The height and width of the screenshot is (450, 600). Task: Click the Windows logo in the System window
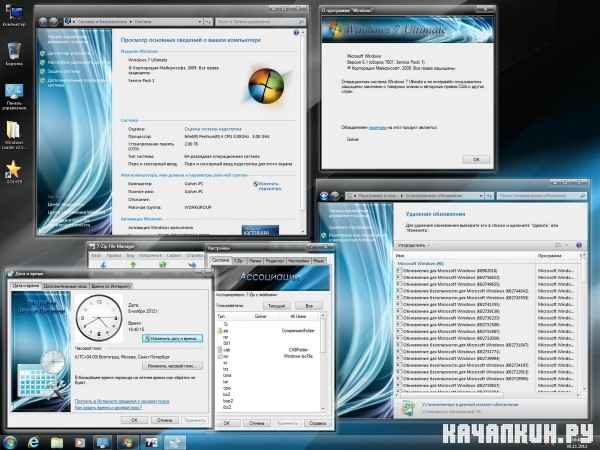coord(266,86)
